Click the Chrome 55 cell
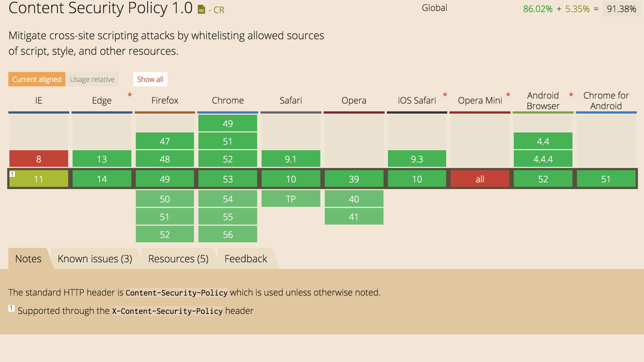644x362 pixels. (x=228, y=216)
